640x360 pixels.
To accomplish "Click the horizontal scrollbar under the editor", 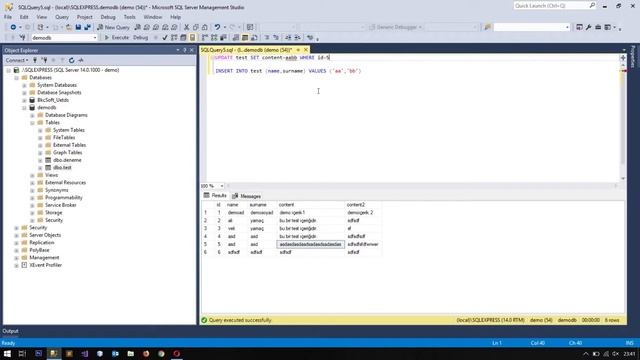I will 421,186.
